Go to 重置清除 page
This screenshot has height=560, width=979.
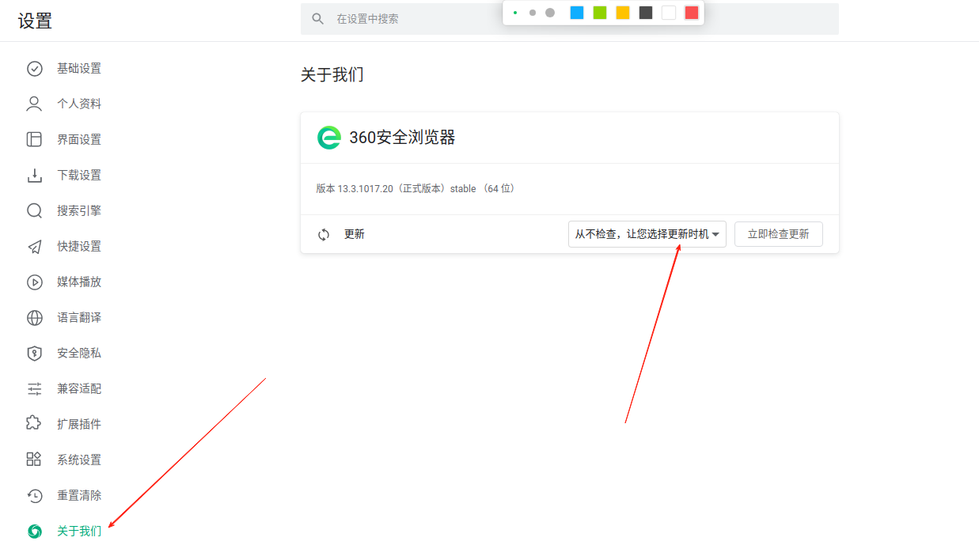[x=79, y=496]
